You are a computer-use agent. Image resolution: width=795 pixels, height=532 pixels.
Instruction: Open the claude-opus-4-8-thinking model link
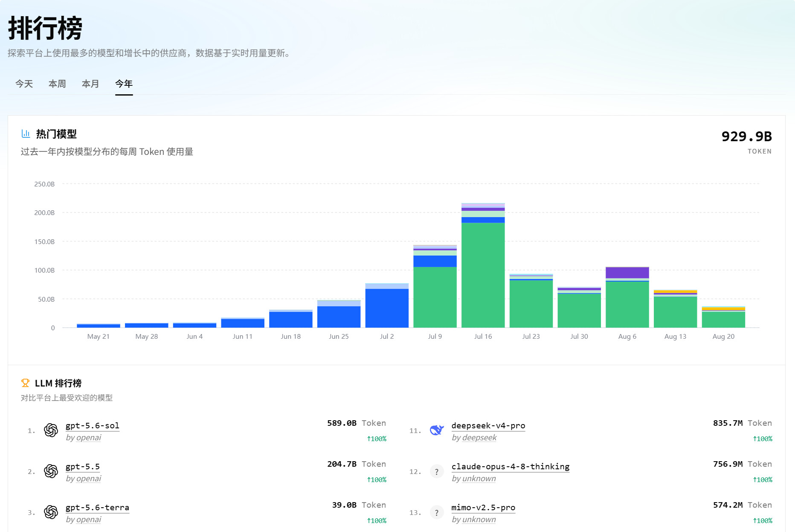(511, 467)
